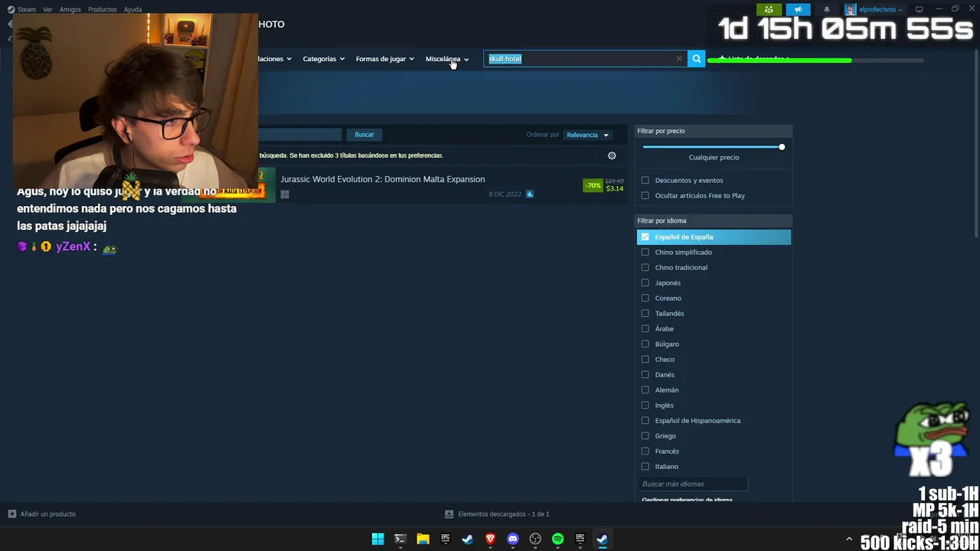Open Epic Games icon beside Spotify
Screen dimensions: 980x551
pos(580,539)
